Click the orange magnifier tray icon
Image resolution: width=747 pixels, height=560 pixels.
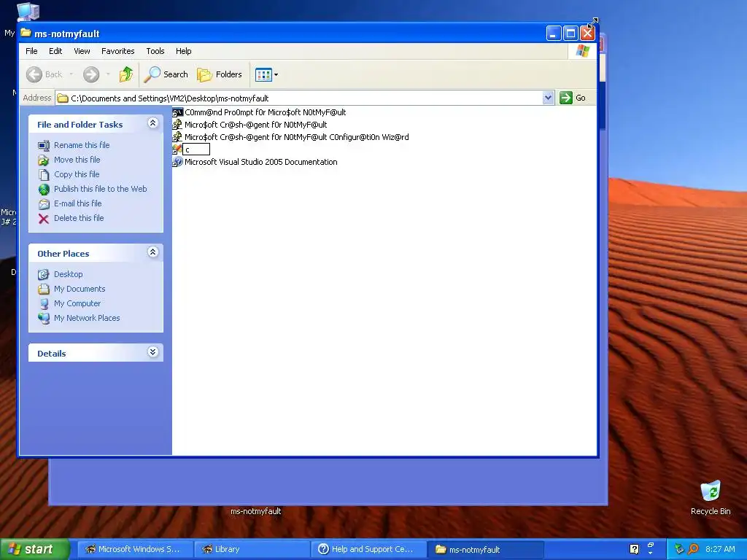coord(694,549)
